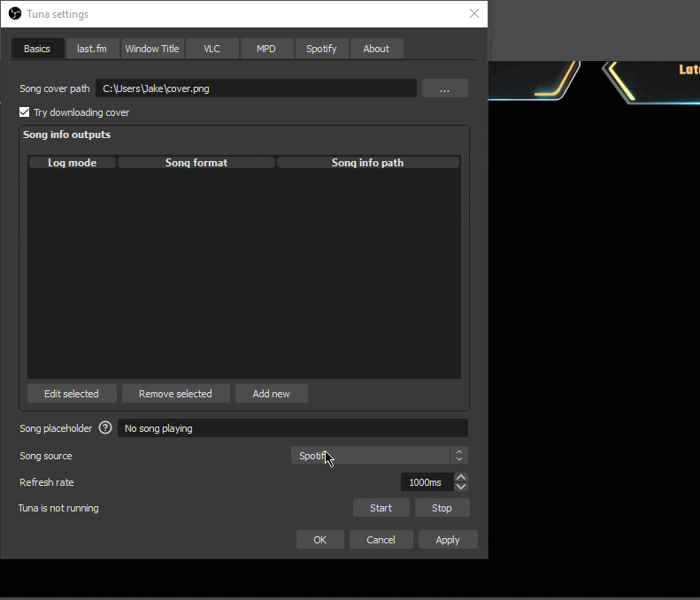
Task: Browse for cover path with ellipsis button
Action: click(x=444, y=88)
